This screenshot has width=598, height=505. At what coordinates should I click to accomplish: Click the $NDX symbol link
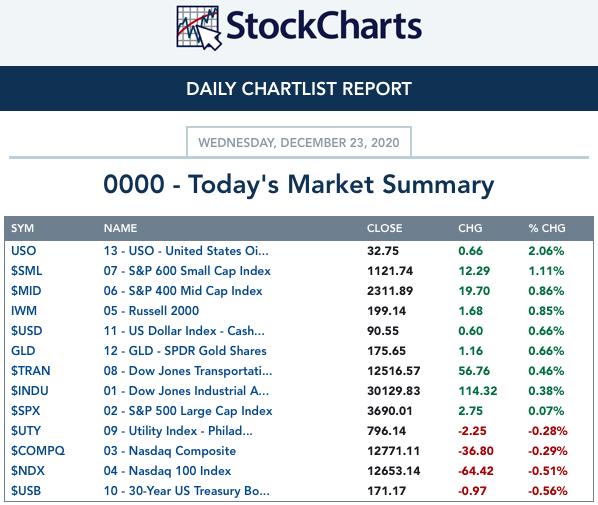coord(28,471)
